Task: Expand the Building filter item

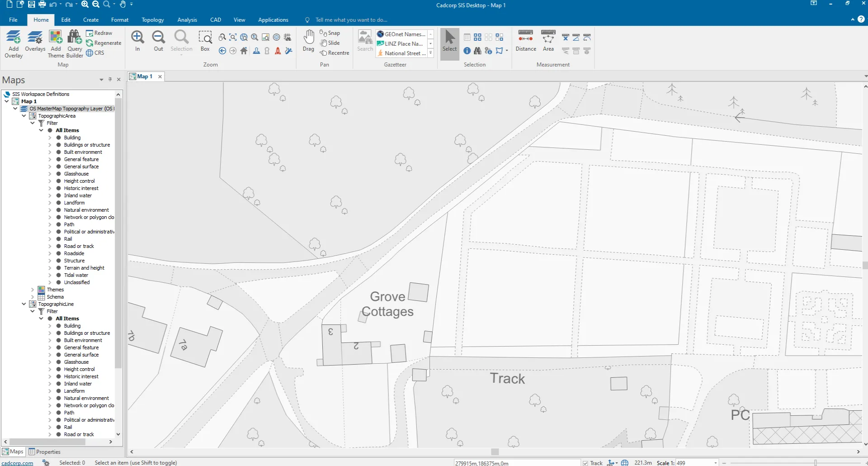Action: pyautogui.click(x=49, y=137)
